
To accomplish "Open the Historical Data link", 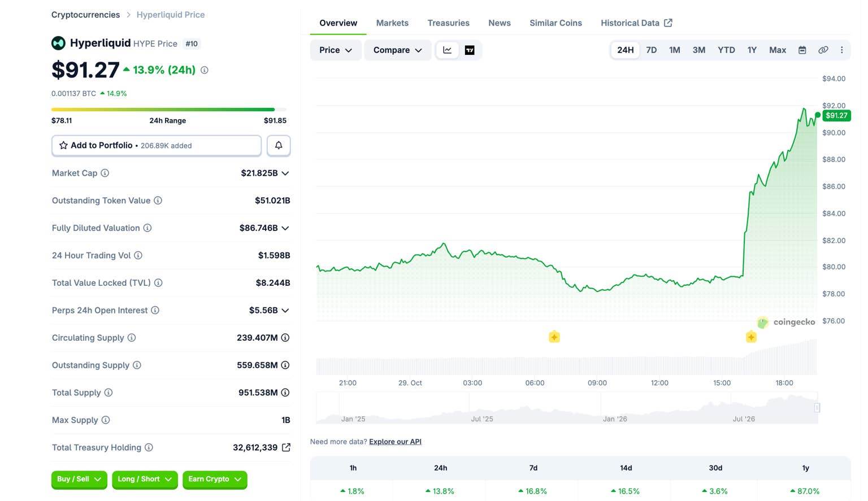I will pyautogui.click(x=636, y=23).
